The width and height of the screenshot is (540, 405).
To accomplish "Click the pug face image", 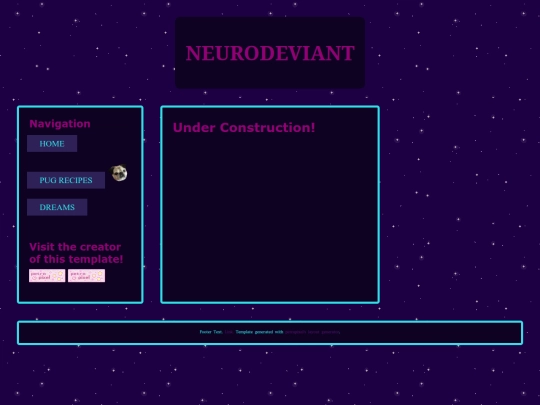I will pyautogui.click(x=119, y=173).
